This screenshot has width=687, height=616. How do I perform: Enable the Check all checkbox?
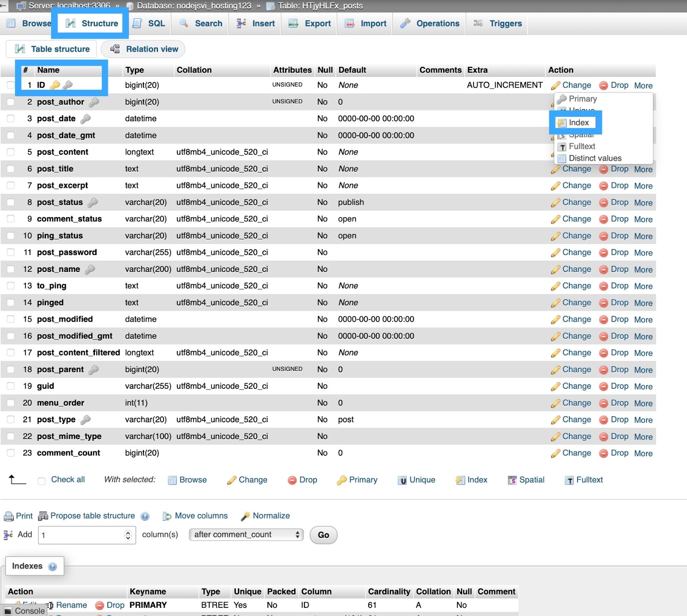pyautogui.click(x=42, y=481)
